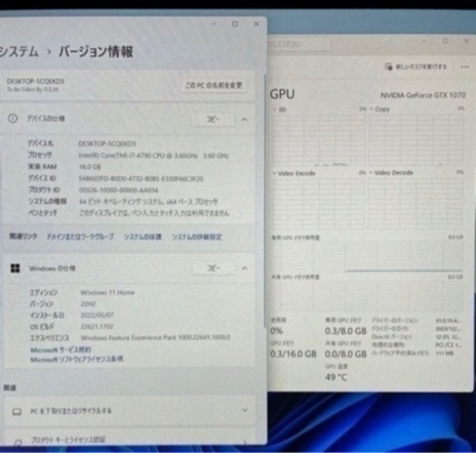Screen dimensions: 476x453
Task: Select the OS build 22621.1702 value
Action: point(97,326)
